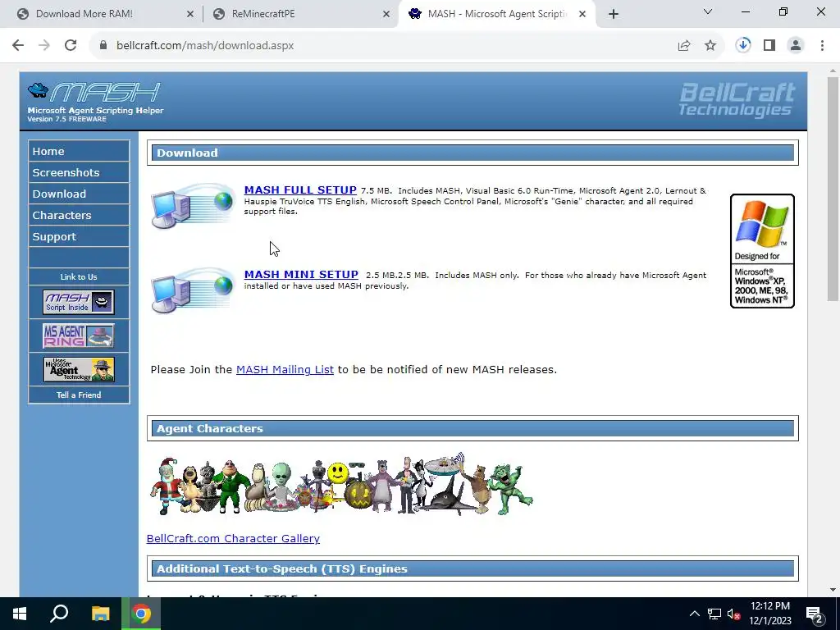Switch to ReMinecraftPE tab

(x=301, y=15)
